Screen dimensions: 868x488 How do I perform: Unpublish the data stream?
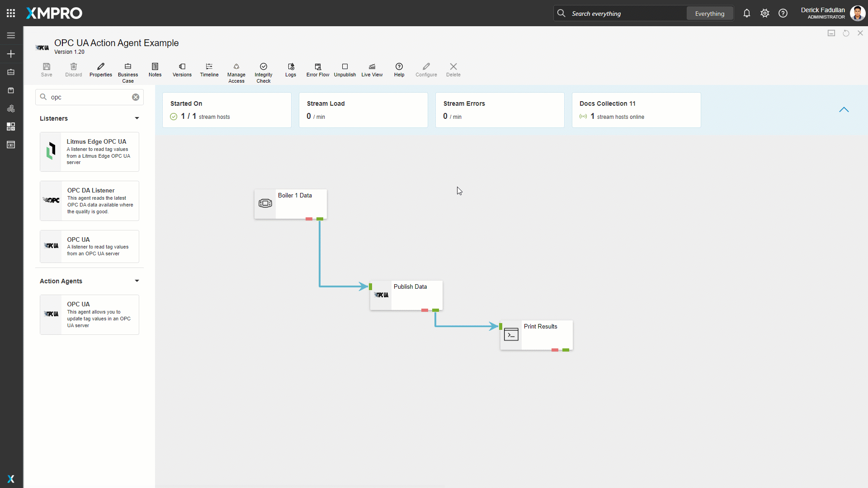344,70
